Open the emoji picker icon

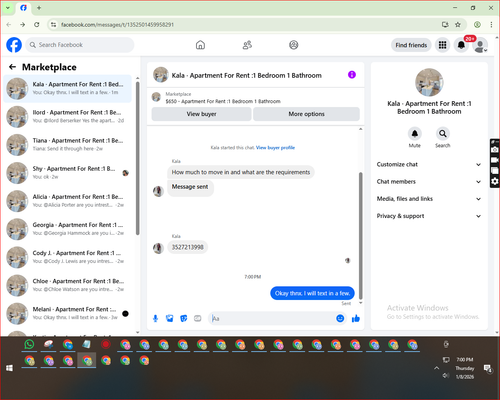coord(340,319)
